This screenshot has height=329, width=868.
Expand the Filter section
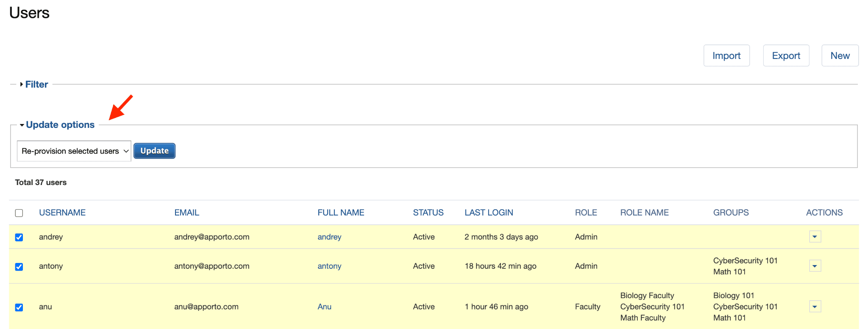pos(36,84)
